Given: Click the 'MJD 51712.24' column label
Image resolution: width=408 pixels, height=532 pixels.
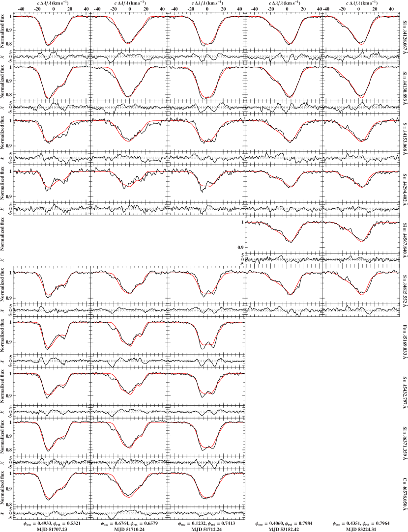Looking at the screenshot, I should pos(206,529).
